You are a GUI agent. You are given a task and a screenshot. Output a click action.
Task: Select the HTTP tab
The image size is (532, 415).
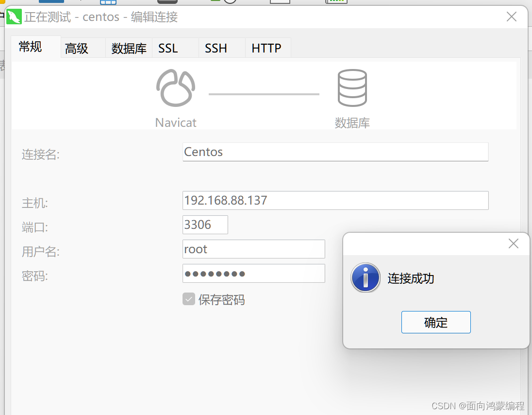tap(268, 48)
